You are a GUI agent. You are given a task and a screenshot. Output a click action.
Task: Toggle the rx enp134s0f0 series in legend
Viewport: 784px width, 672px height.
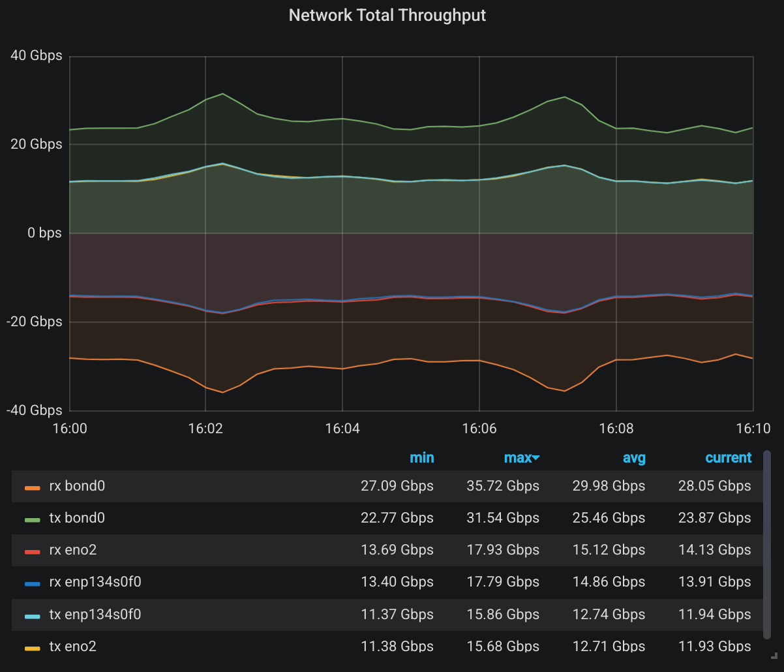pos(95,582)
